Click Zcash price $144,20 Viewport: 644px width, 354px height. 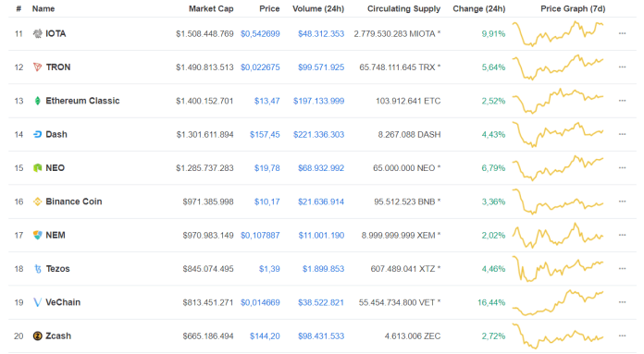click(x=265, y=336)
